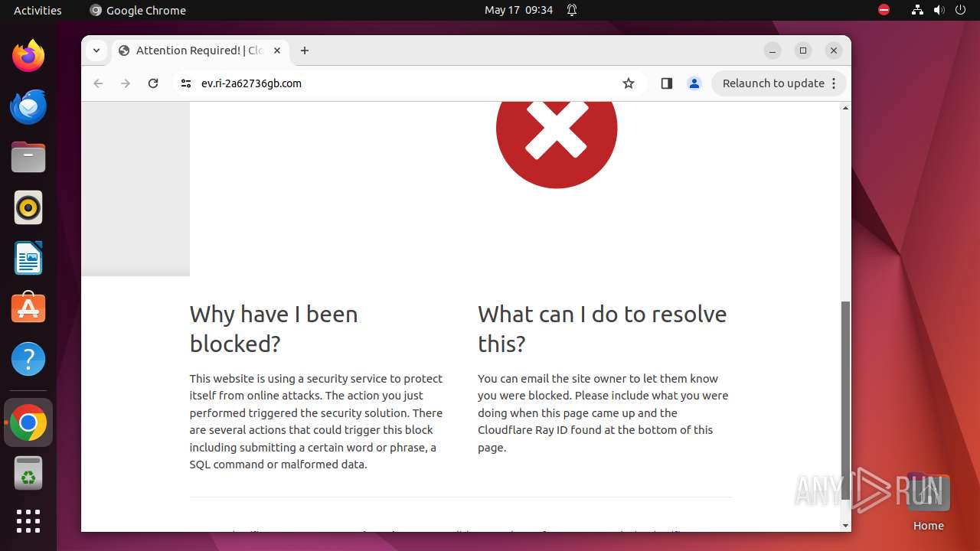Maximize the Chrome window
Image resolution: width=980 pixels, height=551 pixels.
tap(803, 51)
